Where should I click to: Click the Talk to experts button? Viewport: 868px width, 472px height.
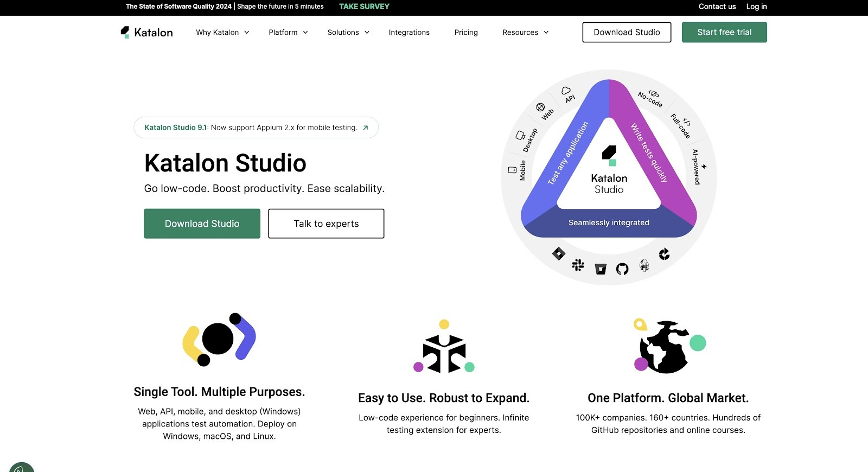coord(326,224)
